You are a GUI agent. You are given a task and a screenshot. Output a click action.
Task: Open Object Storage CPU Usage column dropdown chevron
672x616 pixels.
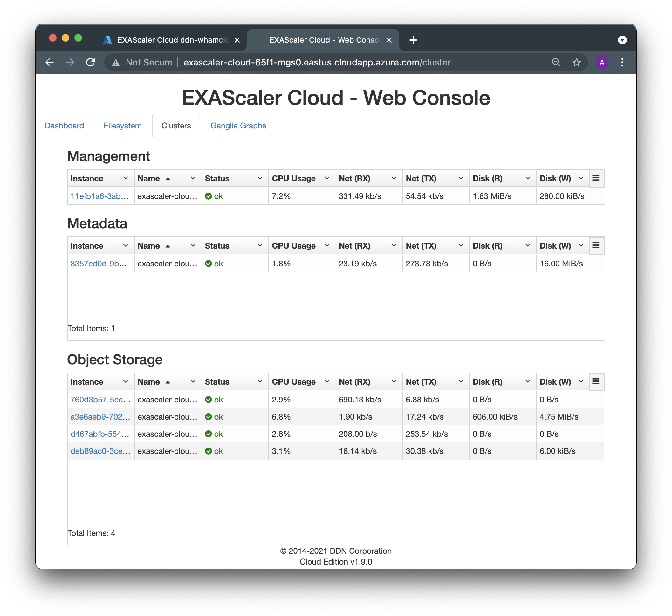(x=327, y=381)
